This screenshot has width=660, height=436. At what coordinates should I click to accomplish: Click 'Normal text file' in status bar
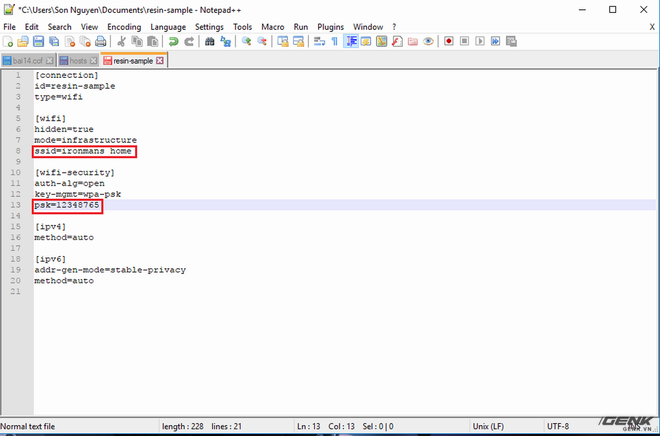28,426
